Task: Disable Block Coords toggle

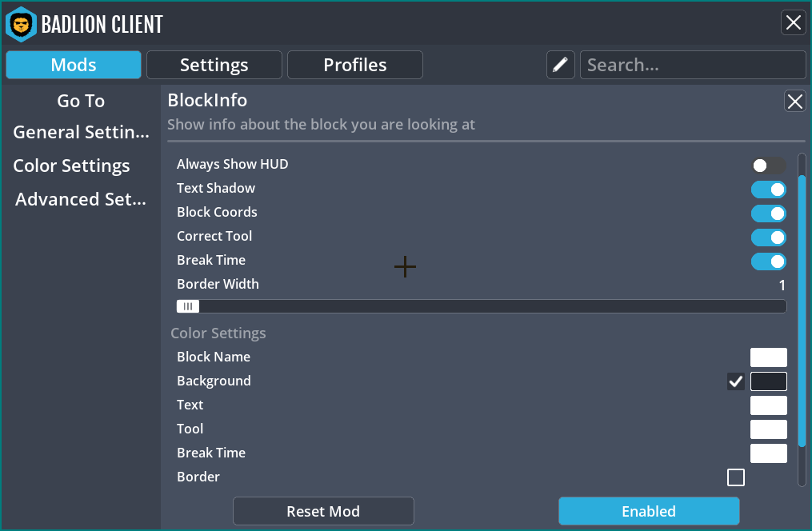Action: (769, 214)
